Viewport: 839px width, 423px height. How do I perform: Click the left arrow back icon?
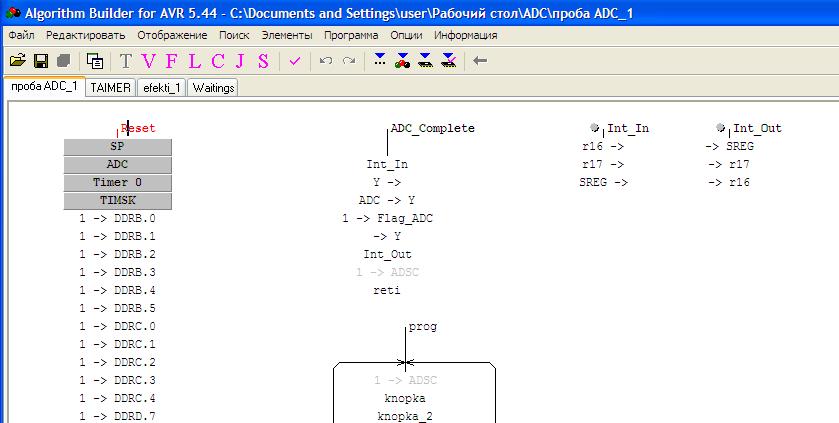click(x=480, y=61)
